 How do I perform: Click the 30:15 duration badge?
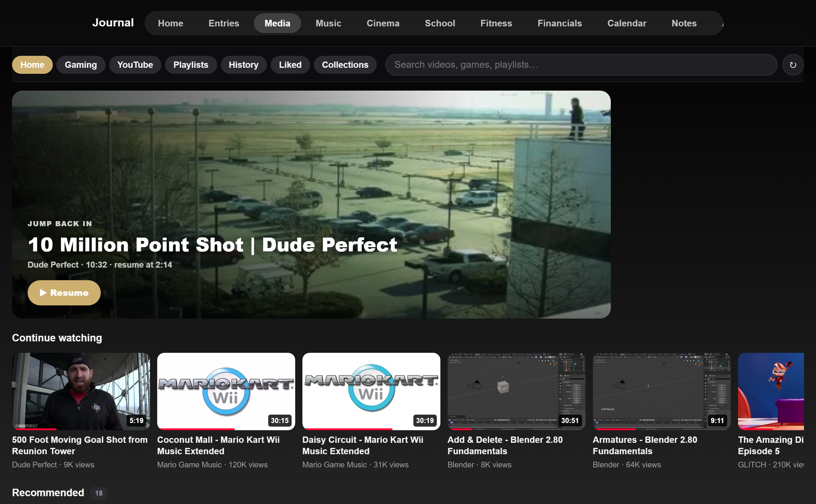[280, 420]
